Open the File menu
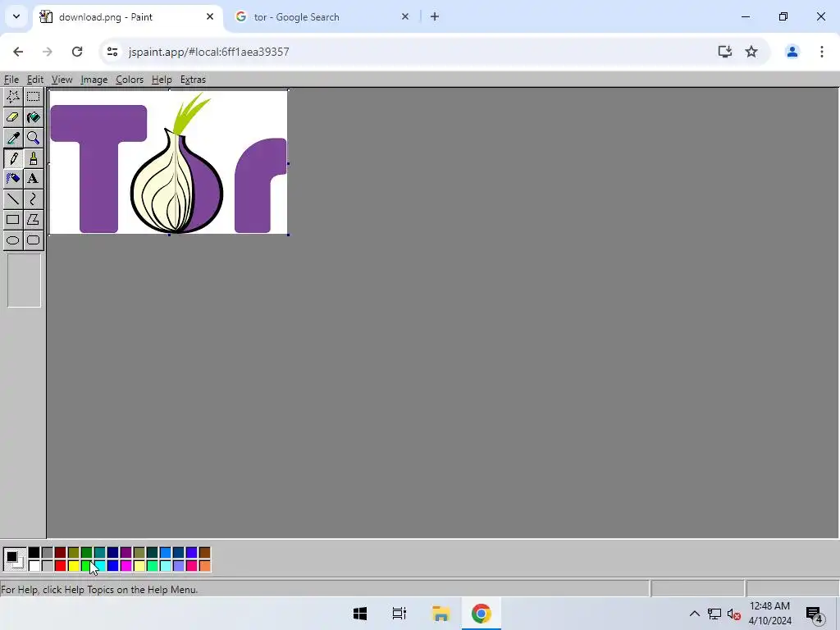840x630 pixels. tap(11, 80)
